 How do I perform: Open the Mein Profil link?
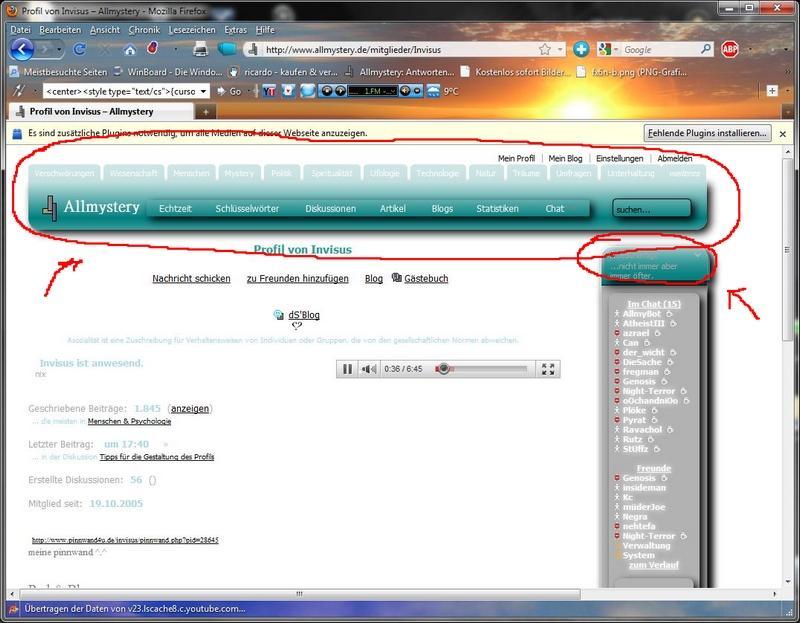[x=516, y=158]
